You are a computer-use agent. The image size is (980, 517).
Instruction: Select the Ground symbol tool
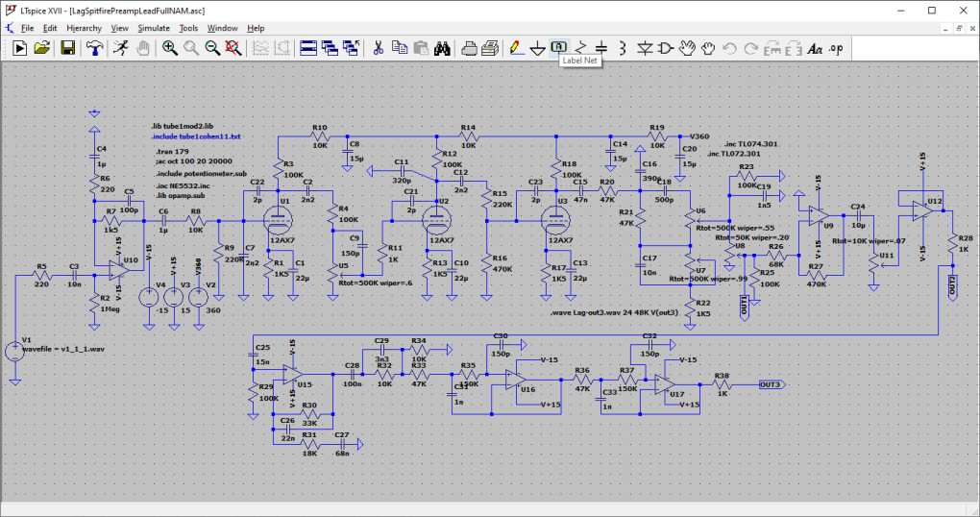(x=538, y=47)
